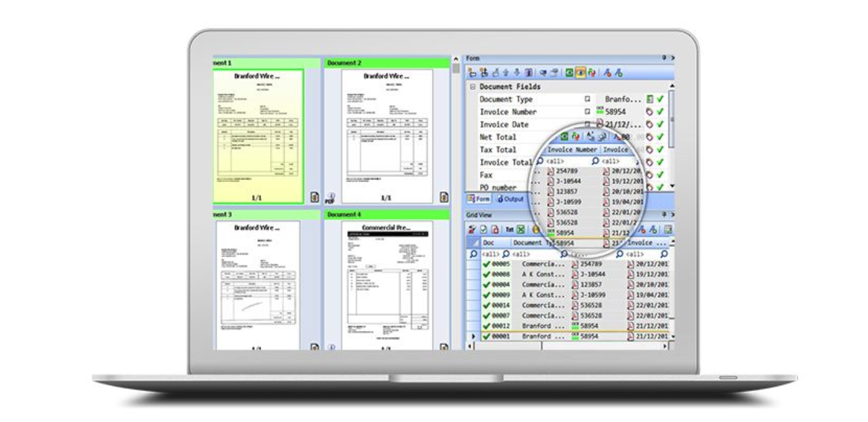Toggle the green check beside 00005 in grid
868x422 pixels.
coord(487,264)
